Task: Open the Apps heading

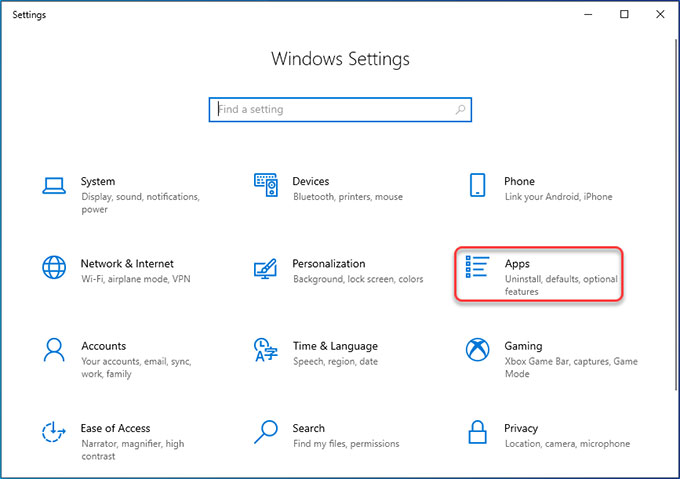Action: pos(517,264)
